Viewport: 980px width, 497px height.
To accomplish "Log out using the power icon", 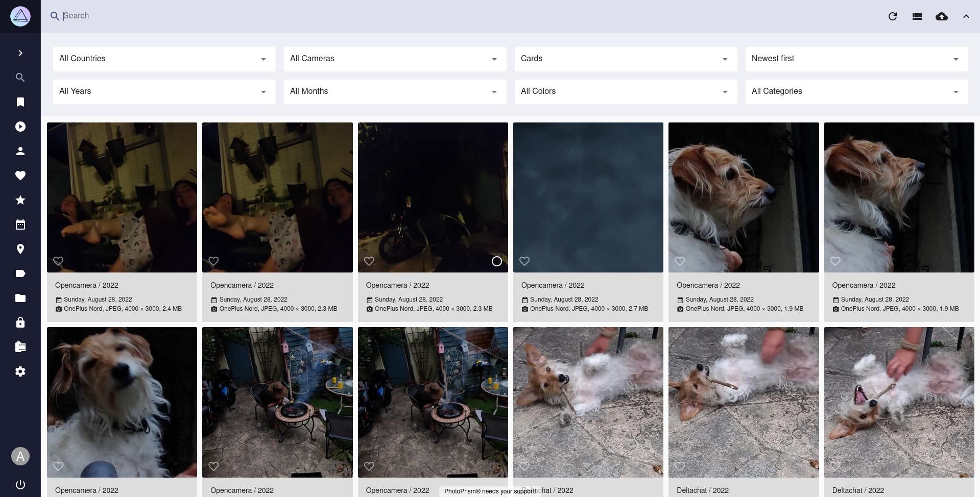I will tap(20, 485).
